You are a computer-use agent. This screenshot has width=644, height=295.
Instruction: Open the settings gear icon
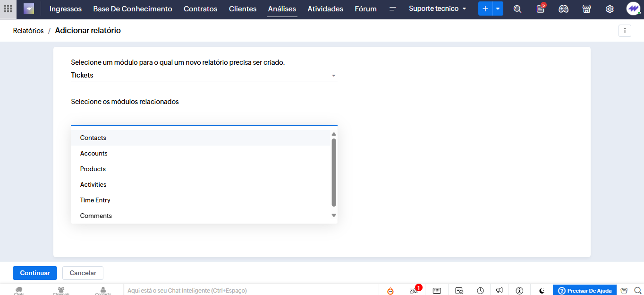click(610, 9)
